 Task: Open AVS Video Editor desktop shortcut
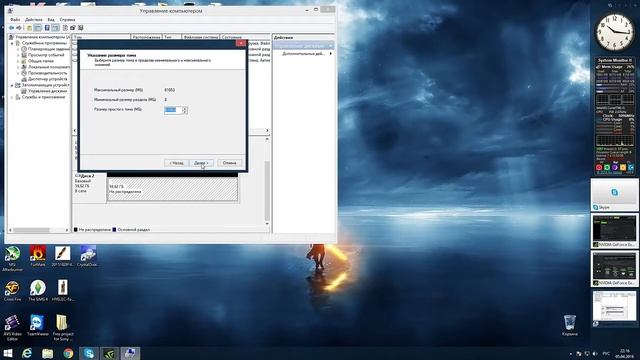12,328
